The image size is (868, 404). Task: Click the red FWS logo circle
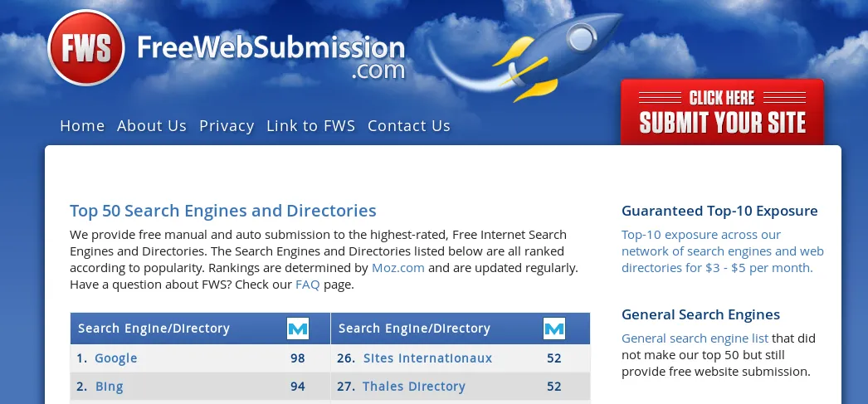85,48
